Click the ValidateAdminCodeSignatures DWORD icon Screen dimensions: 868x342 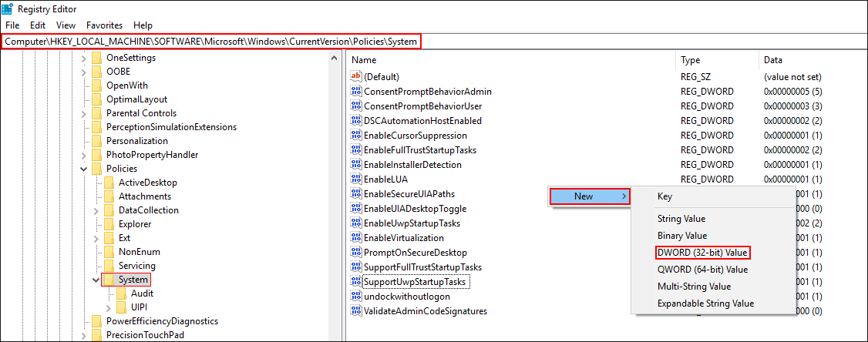(x=356, y=311)
